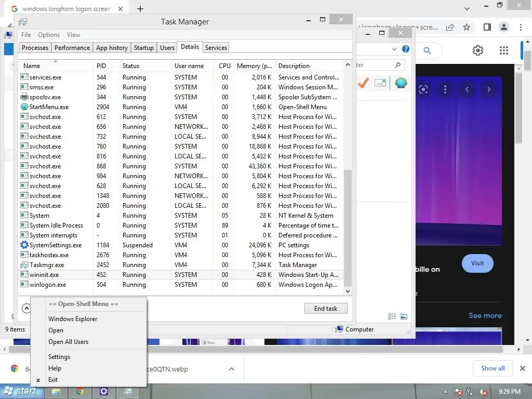Switch to the App history tab
The width and height of the screenshot is (532, 399).
pos(112,47)
